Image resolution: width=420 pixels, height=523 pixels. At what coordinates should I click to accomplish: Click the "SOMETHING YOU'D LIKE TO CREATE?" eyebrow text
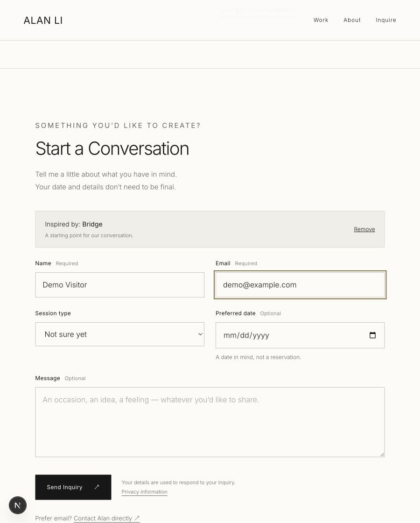click(118, 126)
